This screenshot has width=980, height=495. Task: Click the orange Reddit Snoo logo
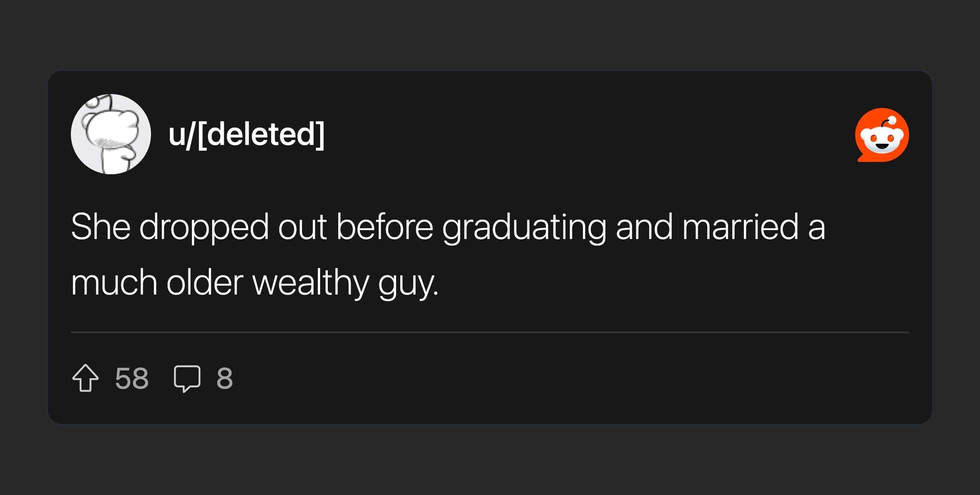(x=882, y=135)
